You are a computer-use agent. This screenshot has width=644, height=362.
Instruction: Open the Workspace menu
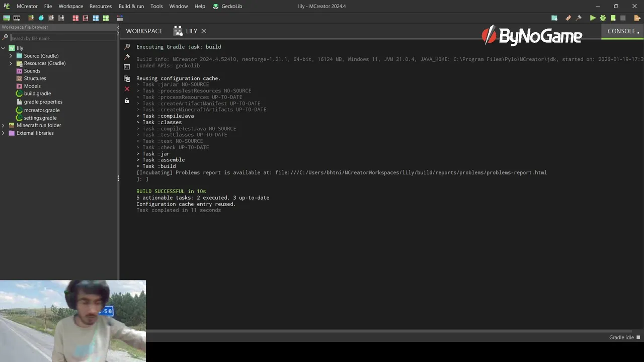(71, 6)
